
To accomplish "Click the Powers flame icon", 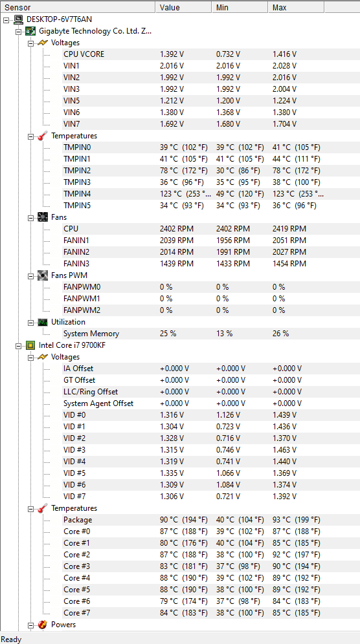I will pyautogui.click(x=43, y=625).
